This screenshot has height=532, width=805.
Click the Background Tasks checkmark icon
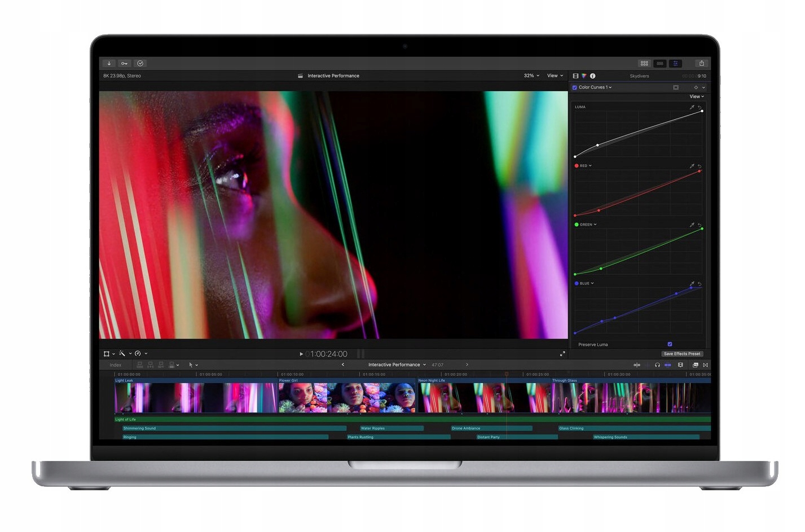[140, 63]
